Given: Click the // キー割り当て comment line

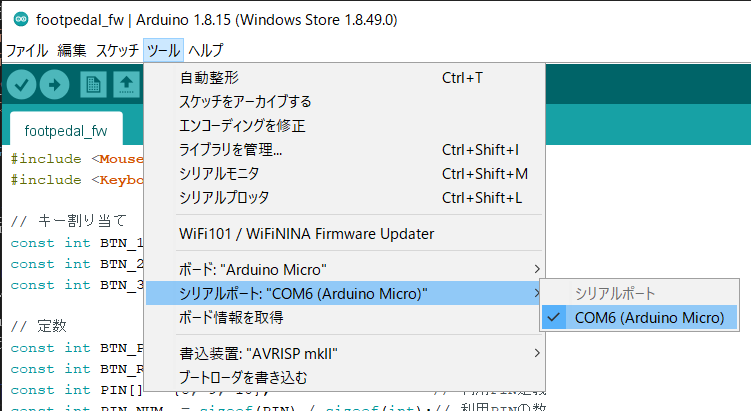Looking at the screenshot, I should pos(68,221).
